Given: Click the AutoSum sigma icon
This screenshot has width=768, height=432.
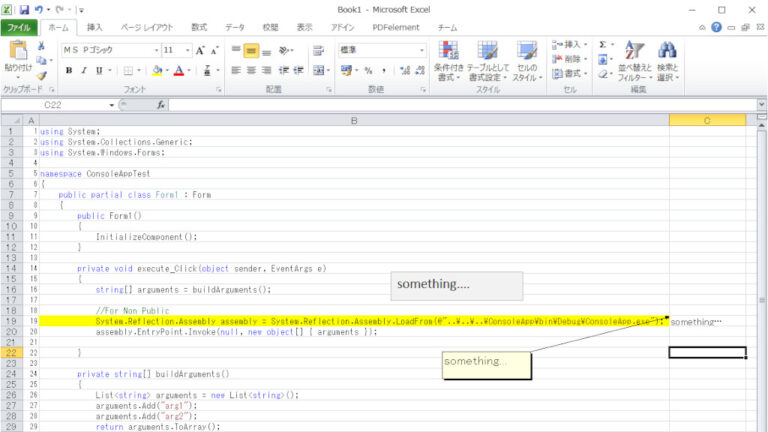Looking at the screenshot, I should pos(603,45).
